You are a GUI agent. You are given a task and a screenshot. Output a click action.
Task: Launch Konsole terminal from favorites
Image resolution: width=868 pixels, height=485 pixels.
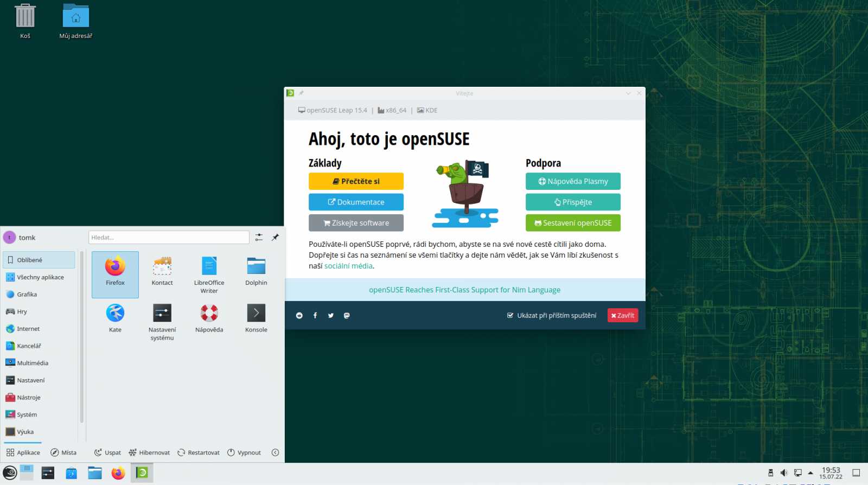[256, 318]
